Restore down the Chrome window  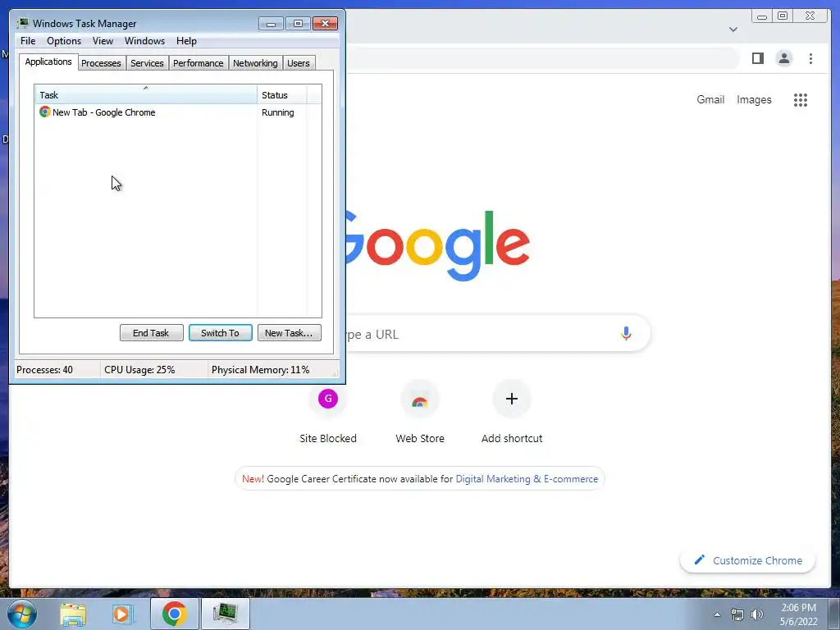click(x=783, y=16)
